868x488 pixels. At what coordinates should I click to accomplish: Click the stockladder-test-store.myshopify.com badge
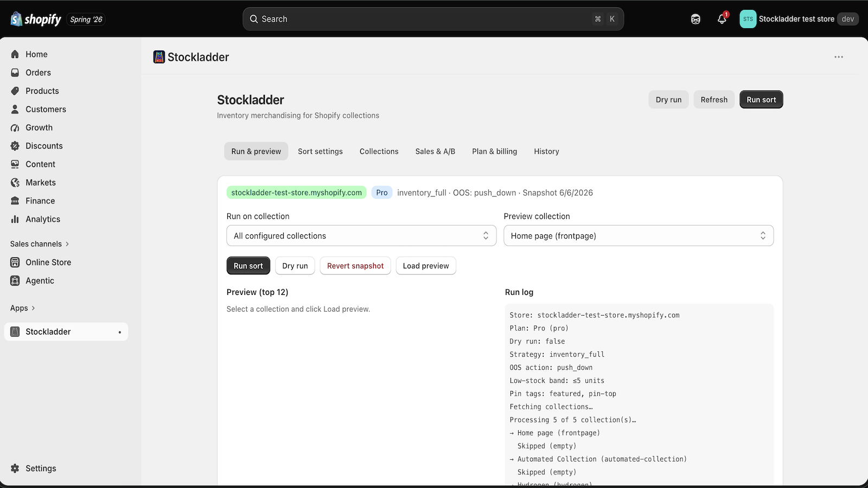click(x=297, y=192)
